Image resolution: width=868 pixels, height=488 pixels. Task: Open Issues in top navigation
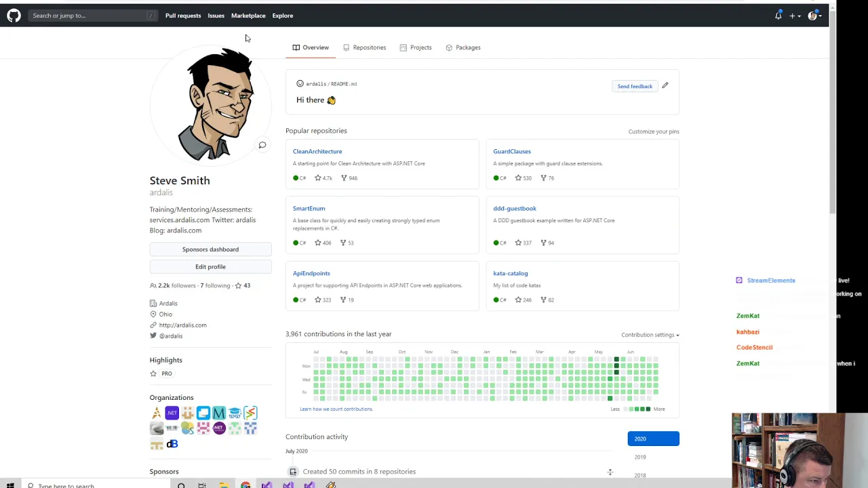(216, 16)
